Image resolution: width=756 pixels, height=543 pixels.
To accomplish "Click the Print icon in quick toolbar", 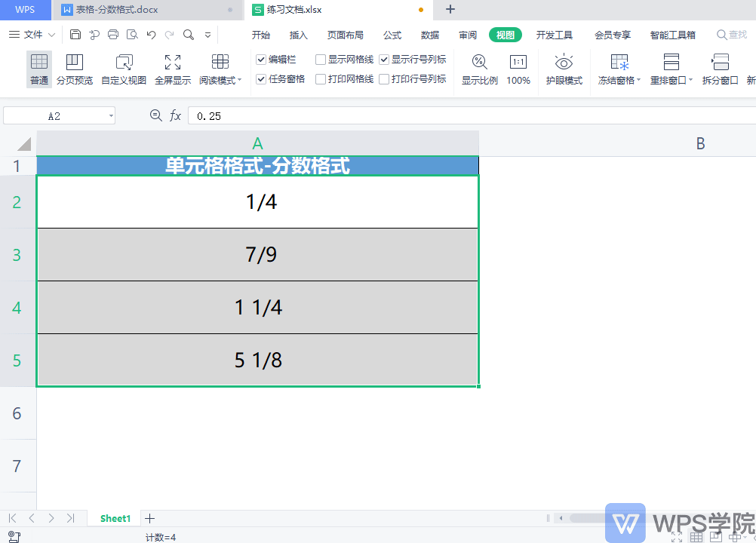I will pos(113,34).
